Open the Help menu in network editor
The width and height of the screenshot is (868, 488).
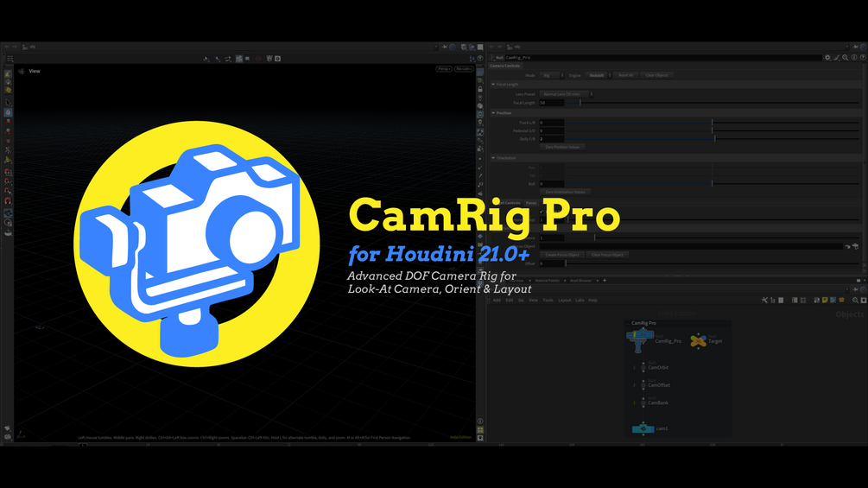[592, 301]
